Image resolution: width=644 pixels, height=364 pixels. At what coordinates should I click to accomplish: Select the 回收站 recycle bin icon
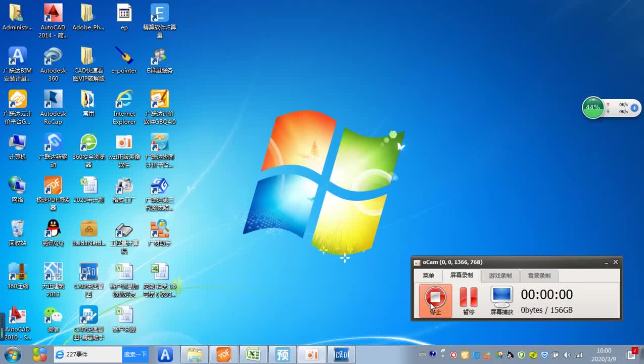coord(17,232)
